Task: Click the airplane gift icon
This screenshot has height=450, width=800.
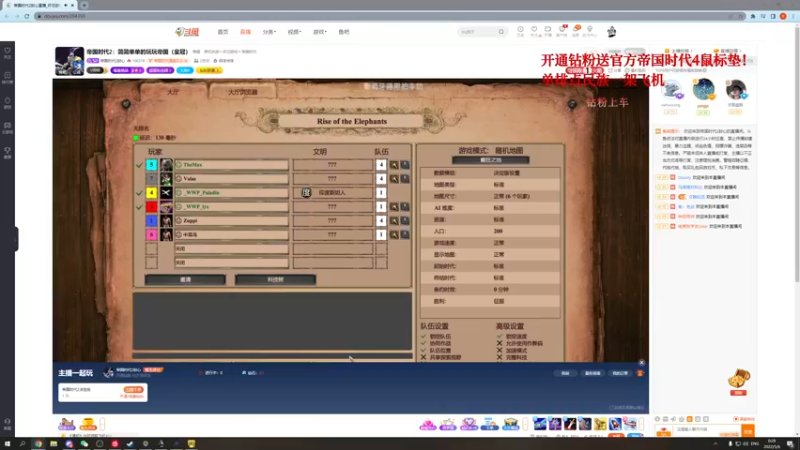Action: coord(630,423)
